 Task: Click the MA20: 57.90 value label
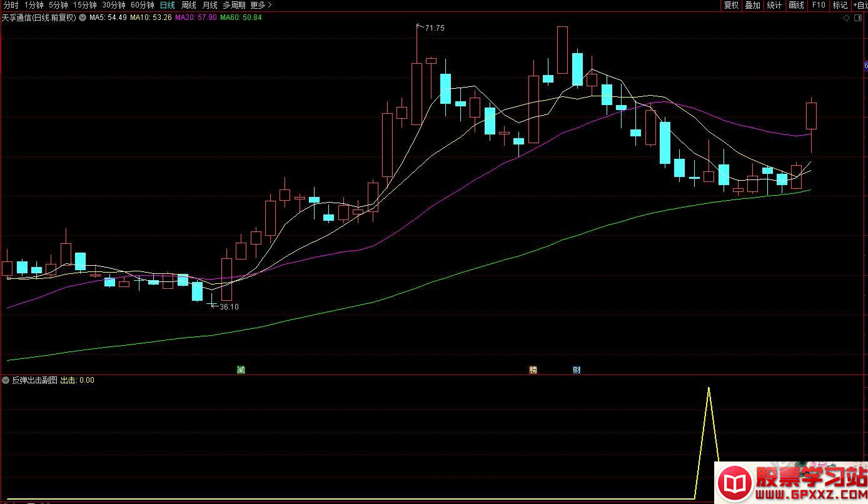tap(196, 18)
